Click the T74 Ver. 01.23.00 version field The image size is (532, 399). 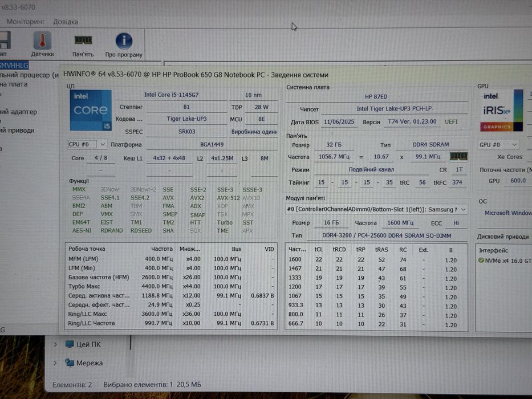(412, 122)
